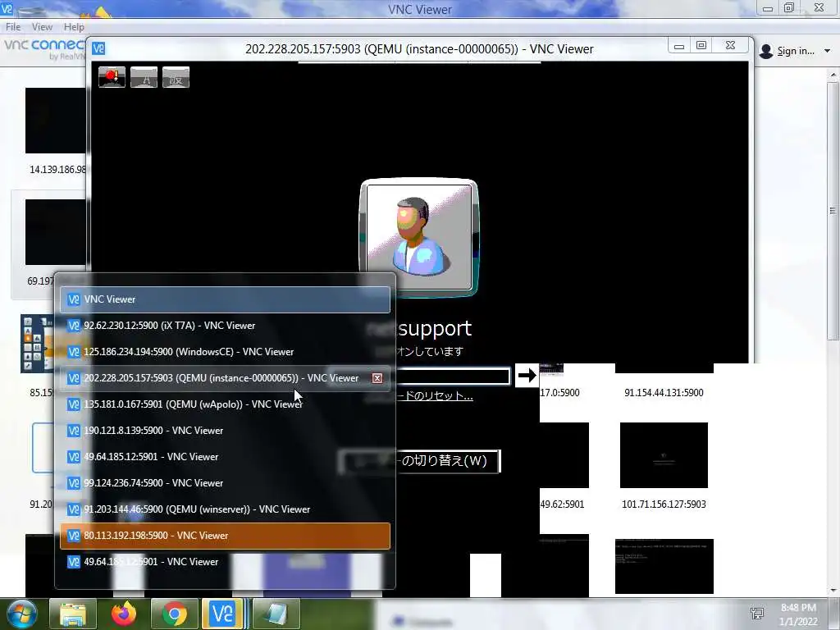Launch Firefox from the taskbar
Screen dimensions: 840x630
coord(123,614)
